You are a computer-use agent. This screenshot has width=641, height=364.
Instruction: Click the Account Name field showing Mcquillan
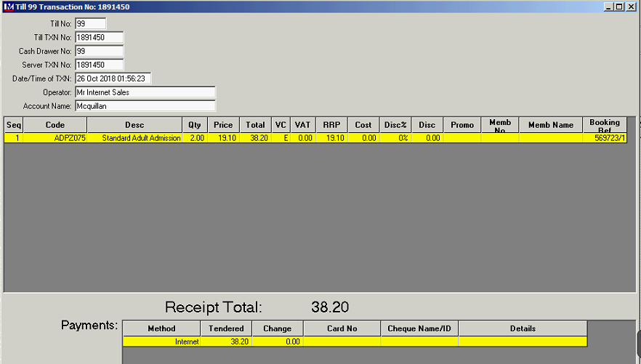pos(145,106)
